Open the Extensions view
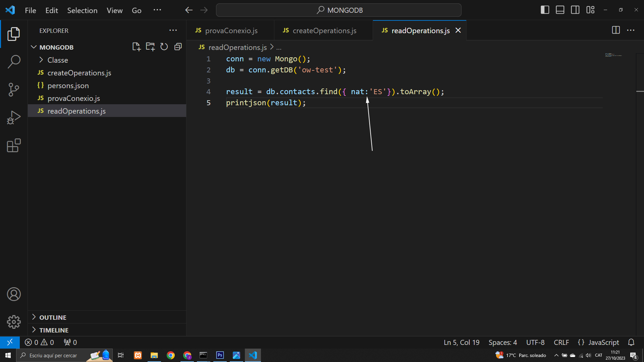The height and width of the screenshot is (362, 644). (14, 145)
